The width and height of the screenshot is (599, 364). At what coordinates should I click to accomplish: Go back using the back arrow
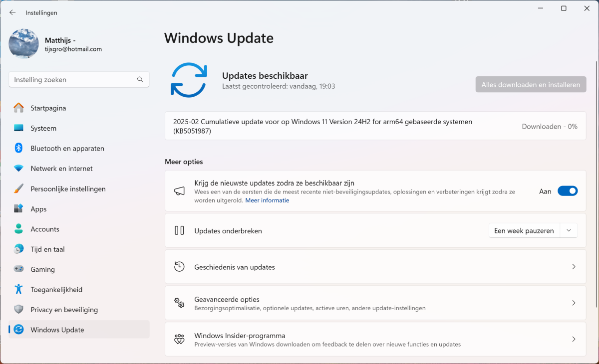[x=12, y=12]
